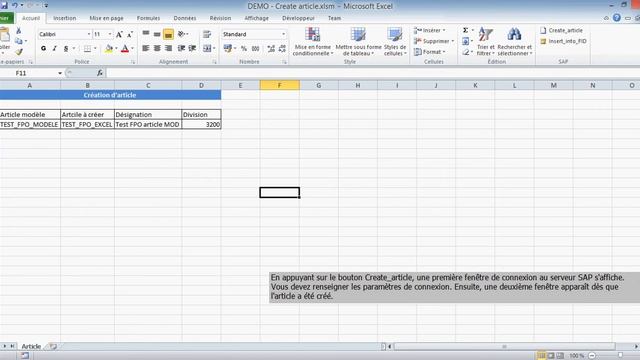Viewport: 640px width, 360px height.
Task: Open Rechercher et sélectionner menu
Action: point(515,41)
